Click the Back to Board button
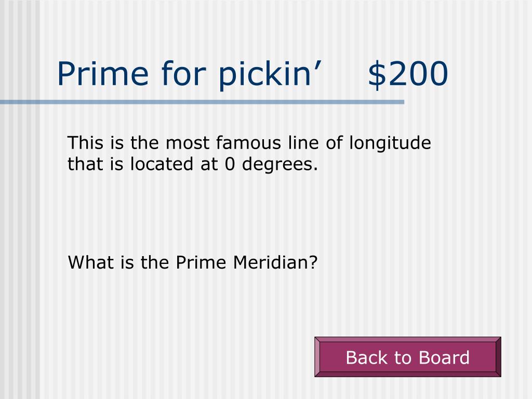 tap(407, 356)
